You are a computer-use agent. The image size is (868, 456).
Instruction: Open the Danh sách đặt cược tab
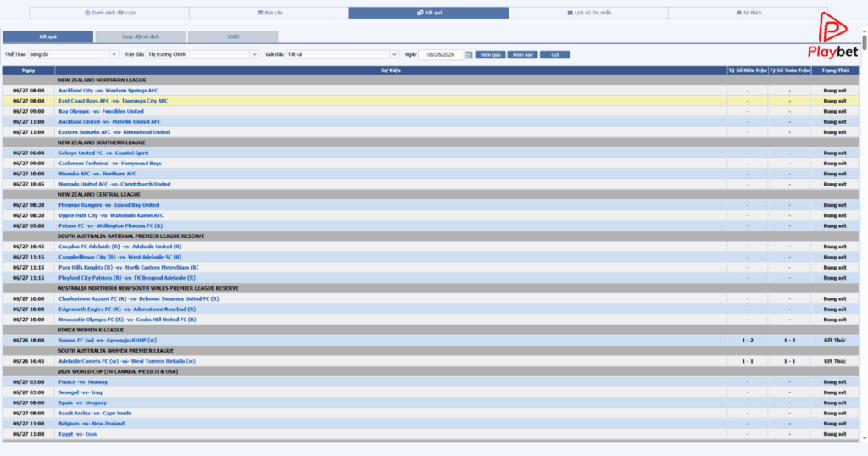point(109,13)
